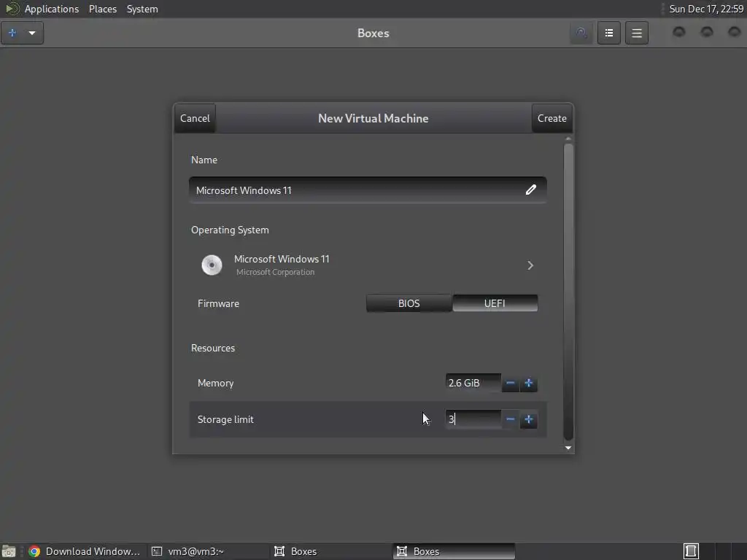
Task: Click the Memory value field showing 2.6 GiB
Action: pyautogui.click(x=473, y=383)
